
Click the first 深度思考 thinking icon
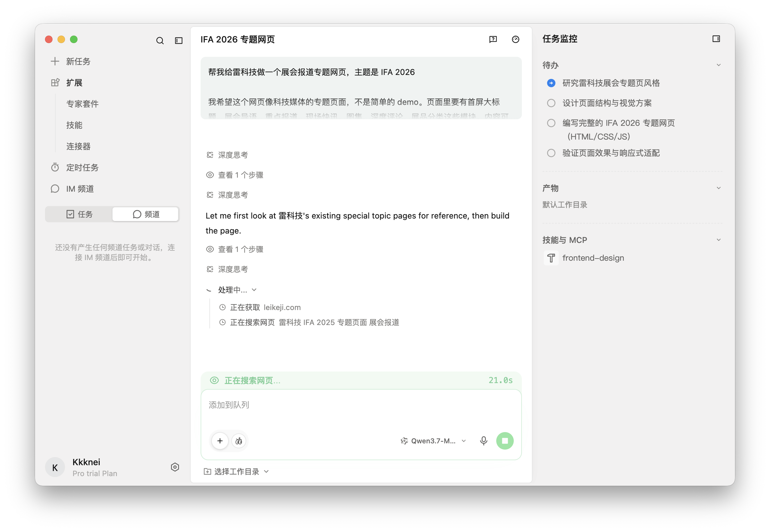click(210, 155)
